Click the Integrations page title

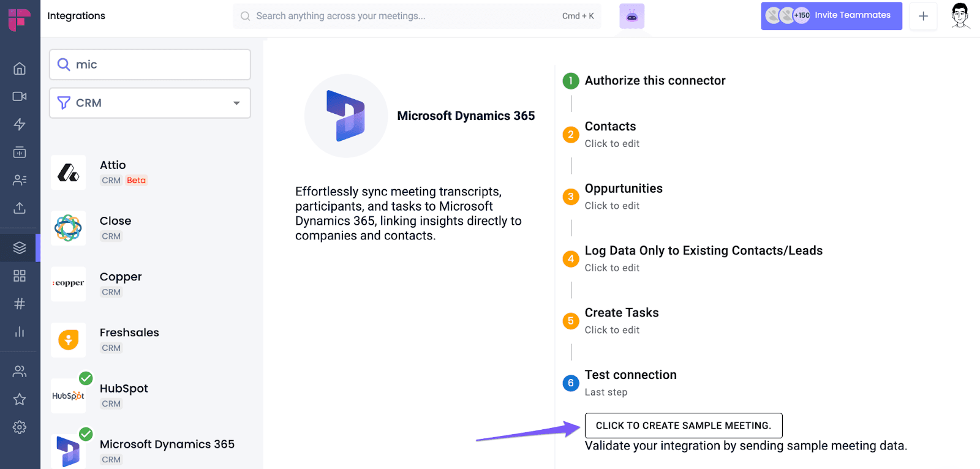pos(77,16)
